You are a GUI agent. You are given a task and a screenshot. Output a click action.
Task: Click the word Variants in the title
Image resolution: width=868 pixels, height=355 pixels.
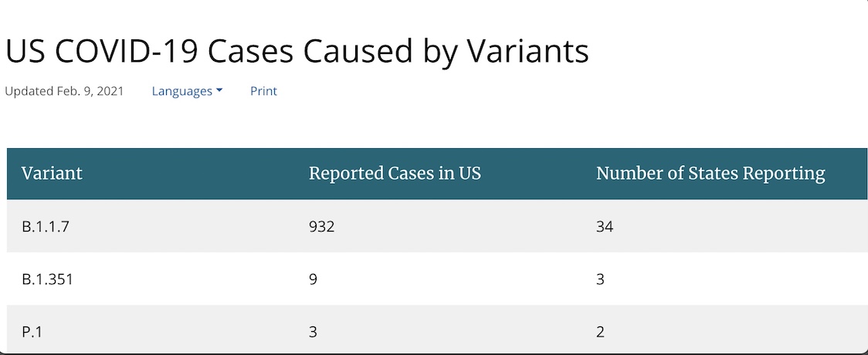527,51
